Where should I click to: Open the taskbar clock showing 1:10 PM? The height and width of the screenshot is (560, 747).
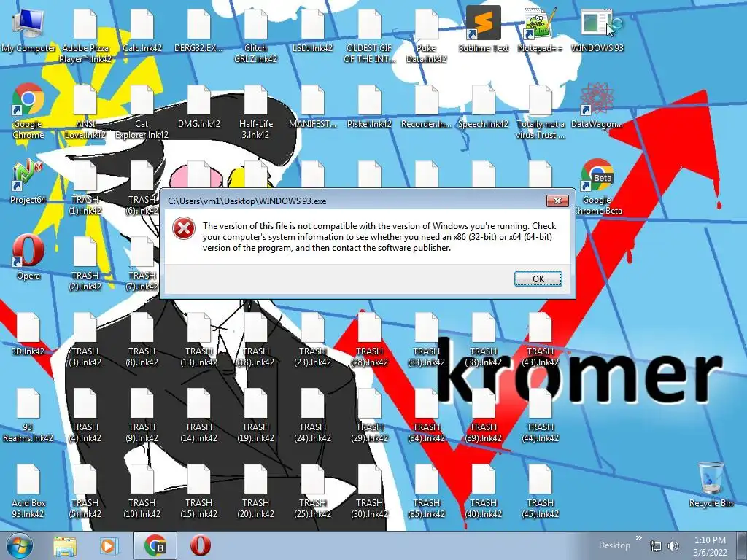(710, 546)
